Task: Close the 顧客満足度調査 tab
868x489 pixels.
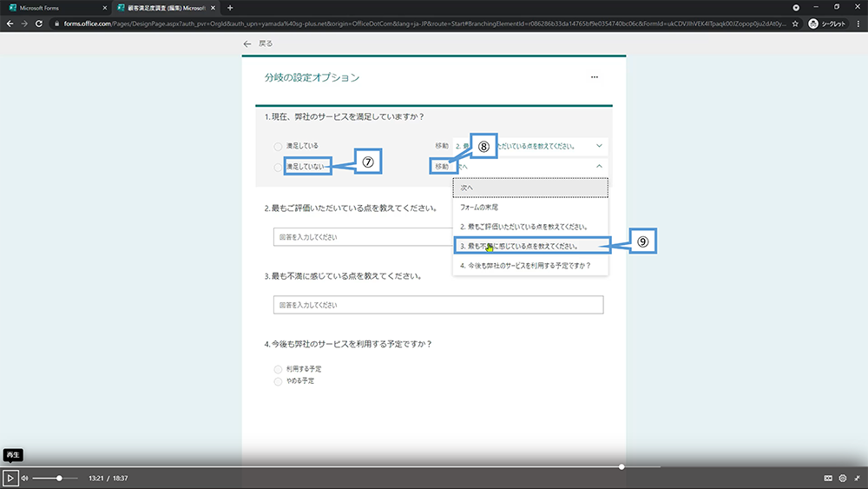Action: click(x=214, y=8)
